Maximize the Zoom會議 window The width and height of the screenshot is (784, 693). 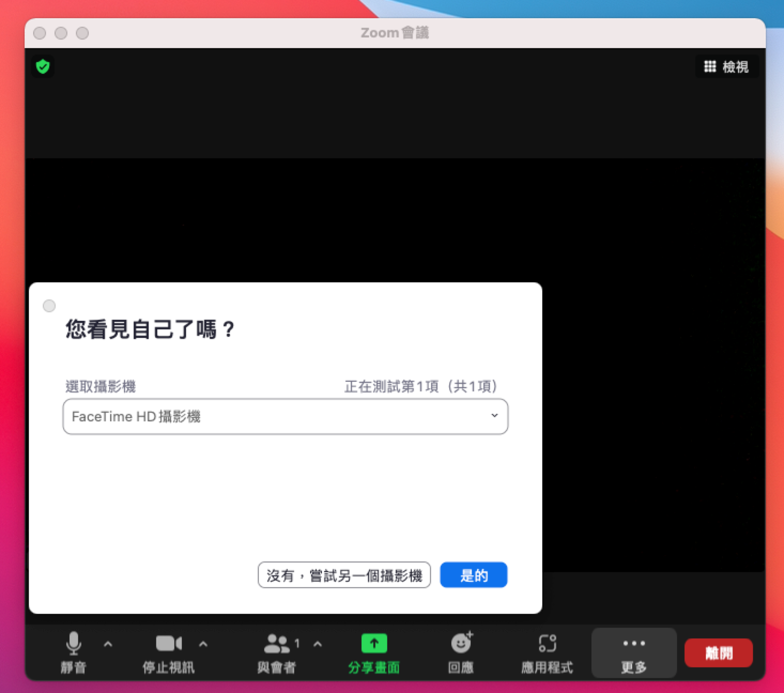pyautogui.click(x=82, y=33)
